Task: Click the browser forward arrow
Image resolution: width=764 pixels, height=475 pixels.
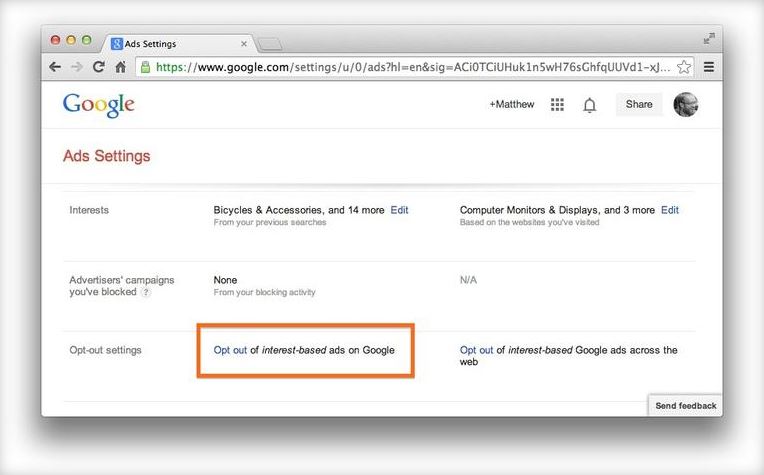Action: pos(76,67)
